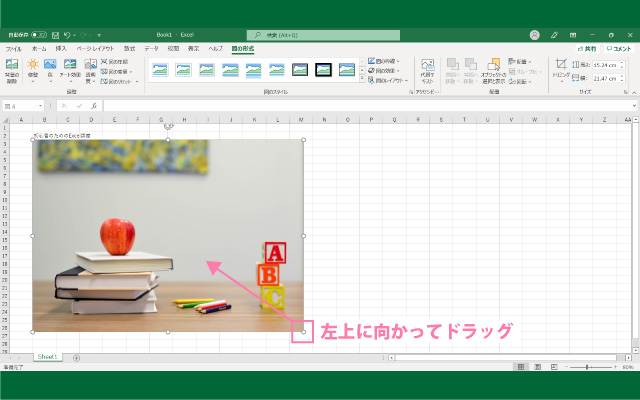The width and height of the screenshot is (640, 400).
Task: Open the Reset Picture (図のリセット) dropdown arrow
Action: (137, 81)
